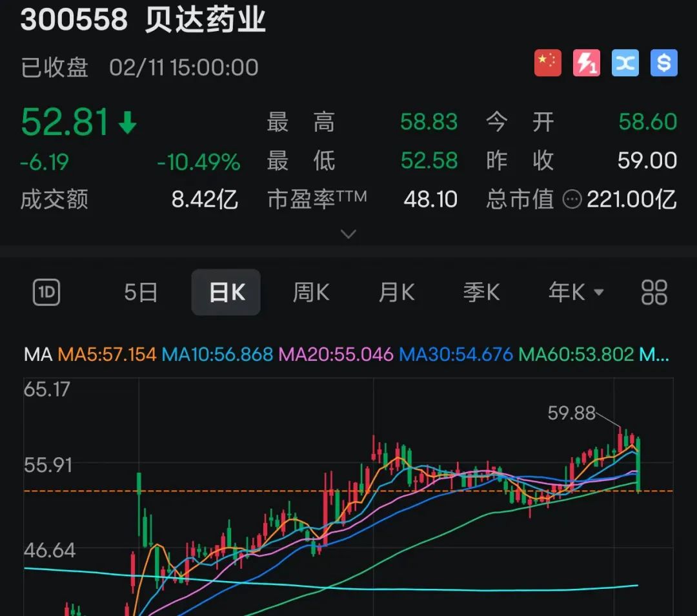The width and height of the screenshot is (697, 616).
Task: Tap the 总市值 value 221.00亿
Action: 632,200
